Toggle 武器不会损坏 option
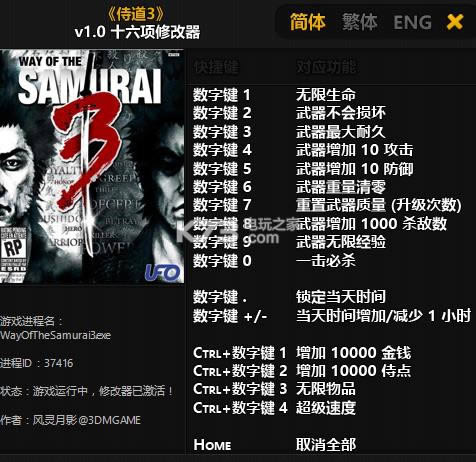The height and width of the screenshot is (462, 476). point(341,113)
